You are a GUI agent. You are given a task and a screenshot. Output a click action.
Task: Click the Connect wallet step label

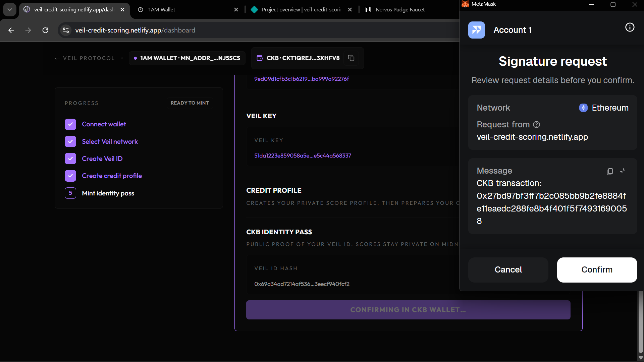(104, 124)
